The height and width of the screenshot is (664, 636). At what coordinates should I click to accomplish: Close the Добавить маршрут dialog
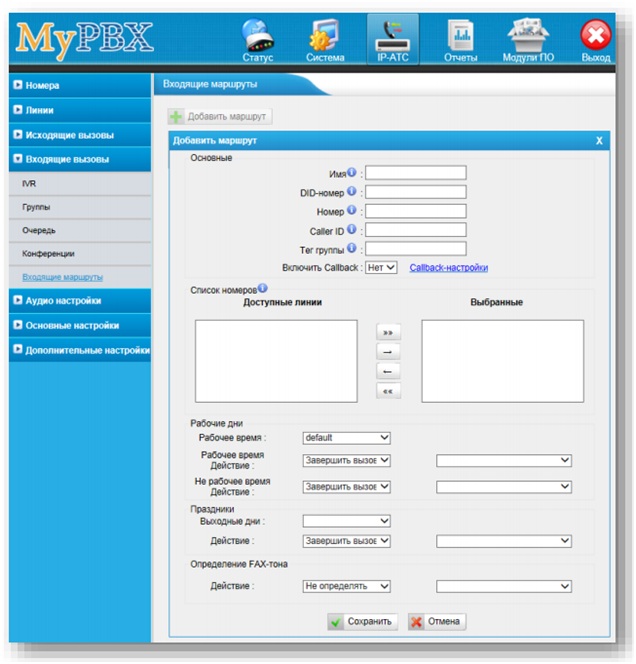point(599,142)
